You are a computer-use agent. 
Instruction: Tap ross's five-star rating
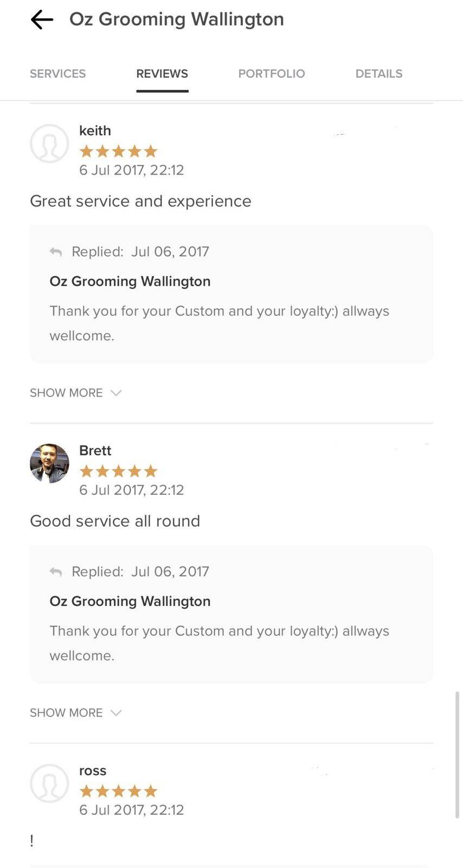click(x=118, y=791)
